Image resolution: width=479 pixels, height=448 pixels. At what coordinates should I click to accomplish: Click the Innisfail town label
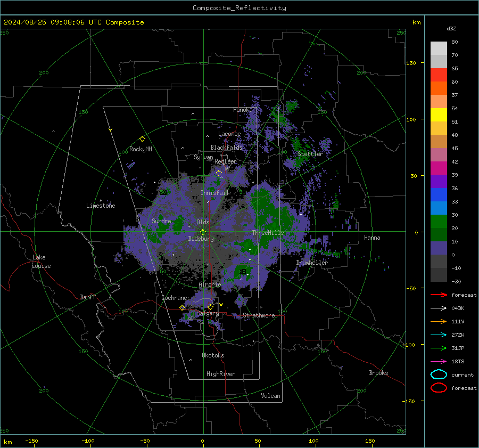214,193
